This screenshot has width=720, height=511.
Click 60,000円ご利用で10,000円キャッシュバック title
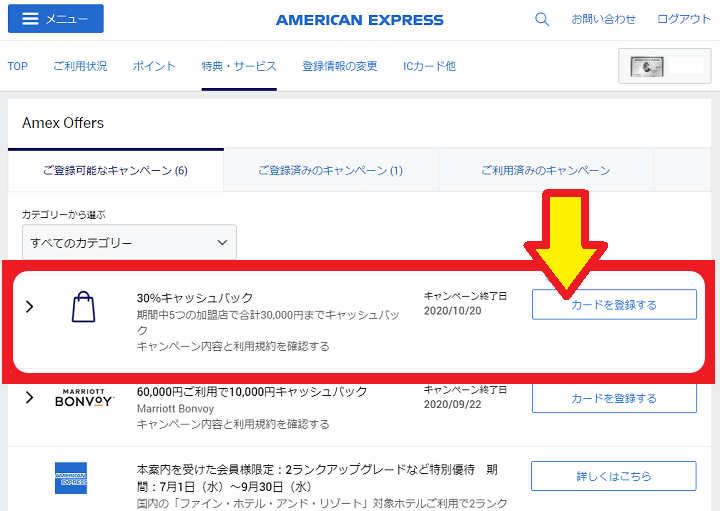[252, 392]
